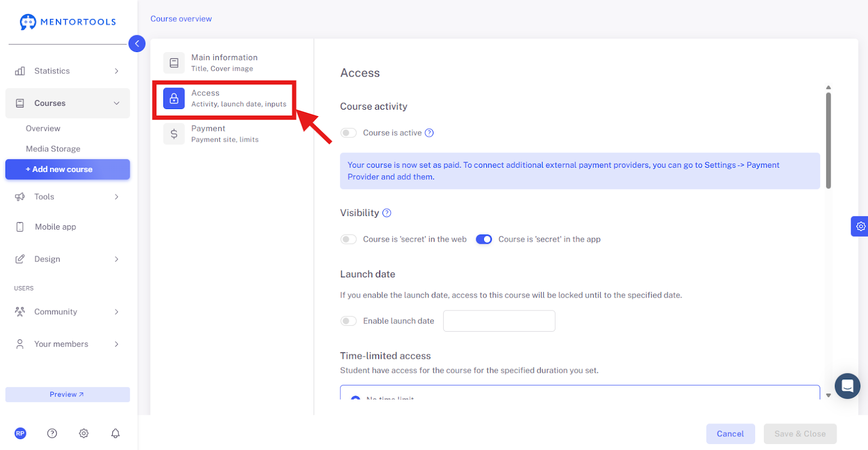Collapse the sidebar with the blue arrow button
Viewport: 868px width, 450px height.
(x=137, y=43)
